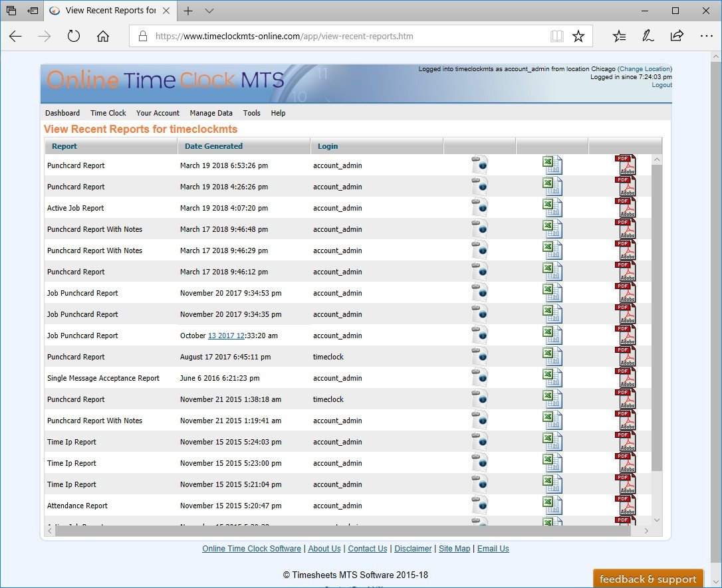Share this web page
The width and height of the screenshot is (722, 588).
[677, 36]
